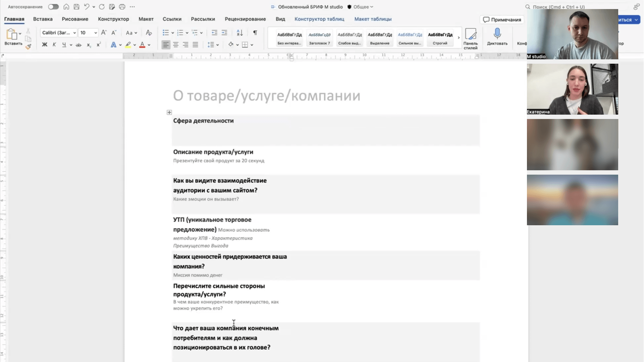644x362 pixels.
Task: Switch to the Рецензирование tab
Action: (245, 19)
